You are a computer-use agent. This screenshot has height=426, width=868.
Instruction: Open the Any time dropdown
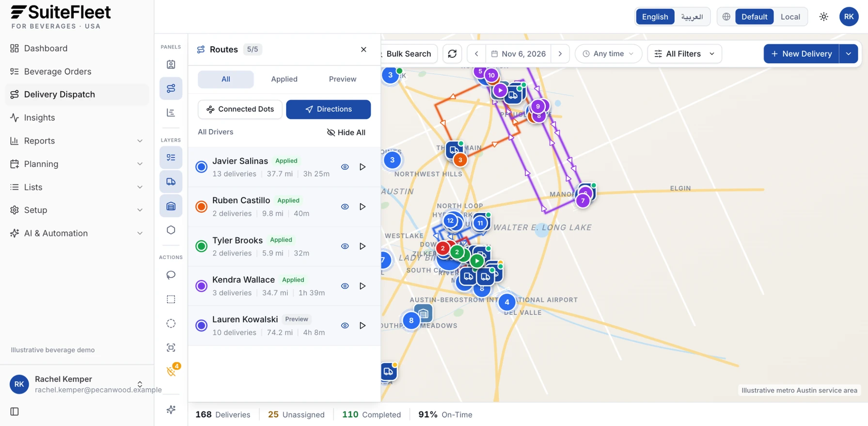pos(608,54)
